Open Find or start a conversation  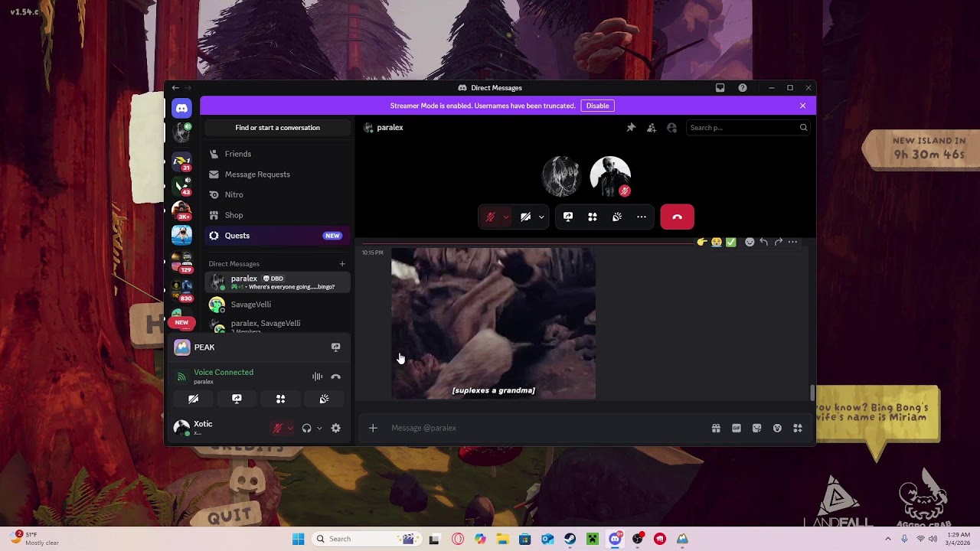tap(277, 128)
